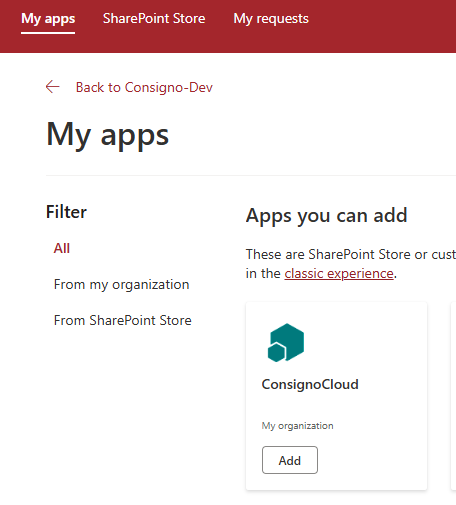456x505 pixels.
Task: Switch to the My apps tab
Action: click(x=48, y=19)
